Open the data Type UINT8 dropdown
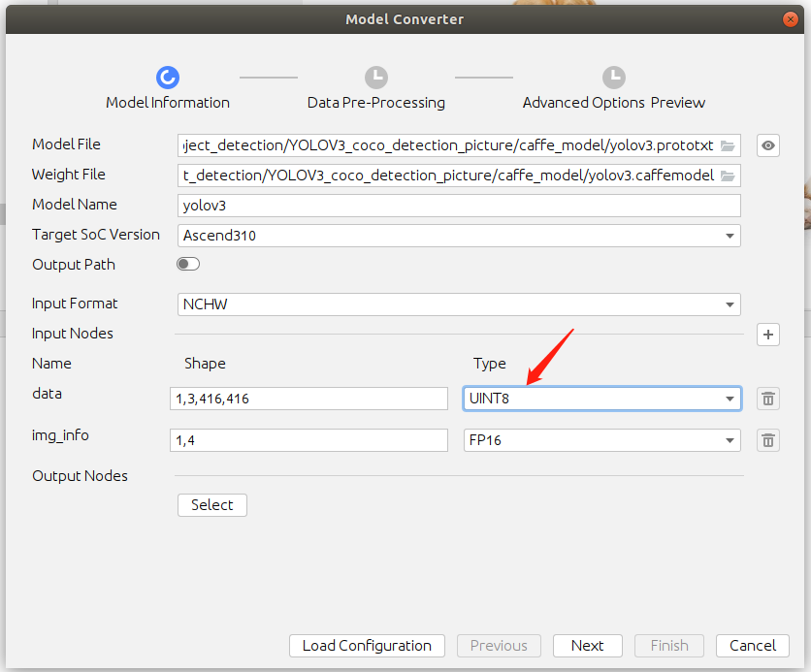The height and width of the screenshot is (672, 811). [x=601, y=399]
